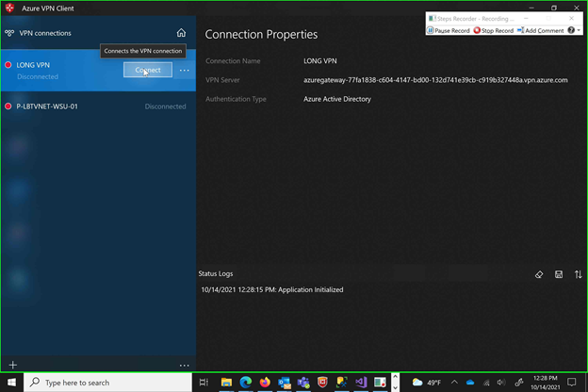Launch Microsoft Edge from the taskbar
Image resolution: width=588 pixels, height=392 pixels.
tap(246, 383)
